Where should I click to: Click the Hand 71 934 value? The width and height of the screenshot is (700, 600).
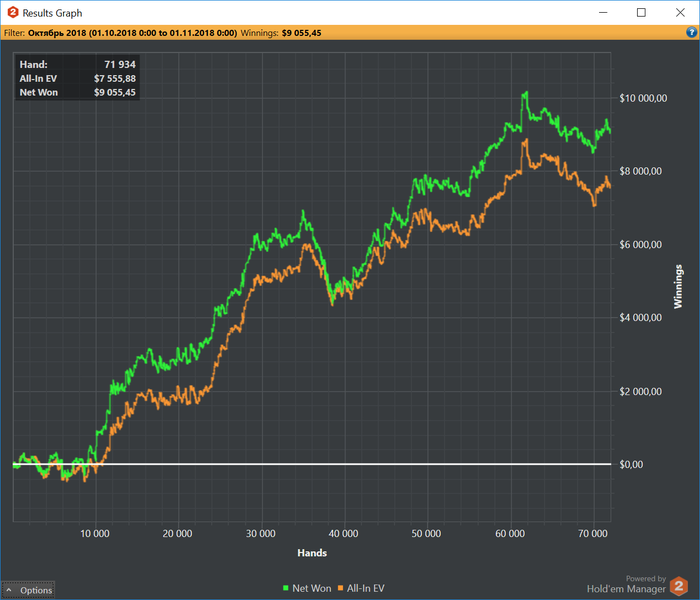click(x=120, y=65)
